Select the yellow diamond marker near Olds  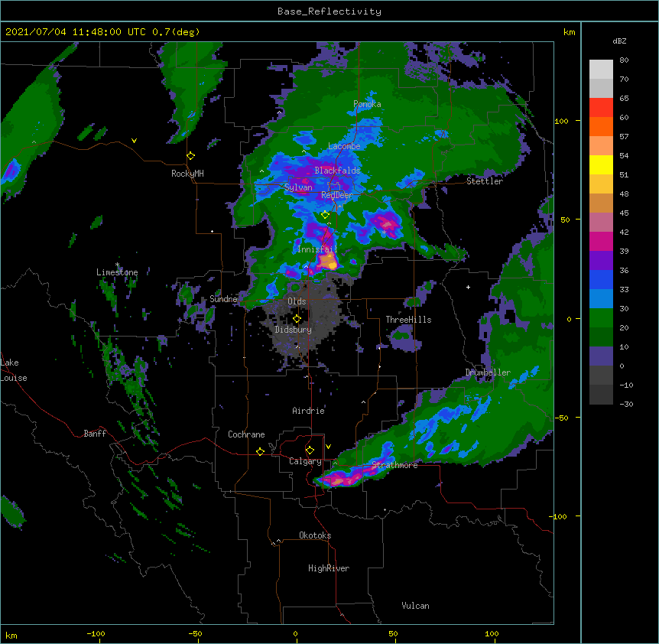pos(297,319)
